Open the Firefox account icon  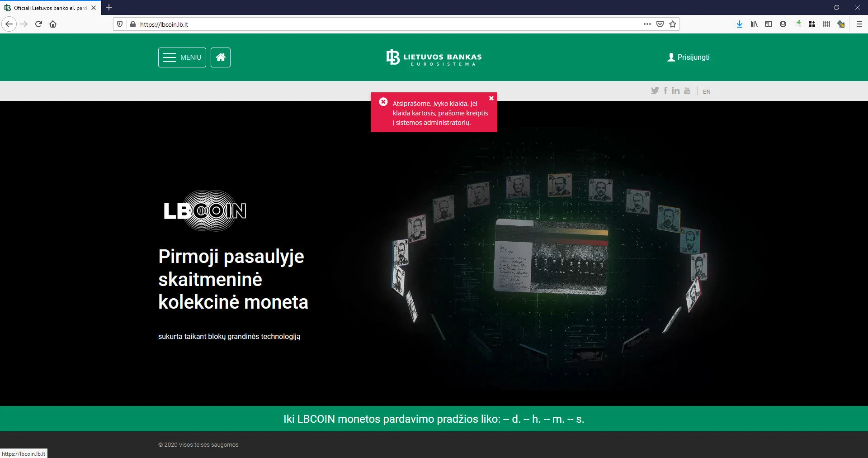tap(783, 24)
